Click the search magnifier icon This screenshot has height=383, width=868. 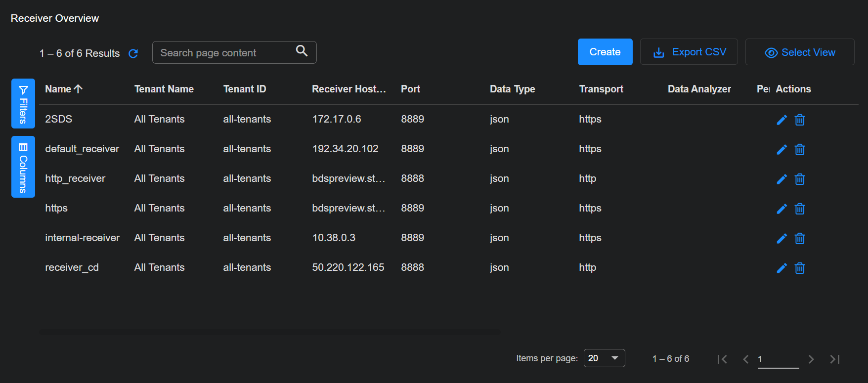(x=302, y=51)
